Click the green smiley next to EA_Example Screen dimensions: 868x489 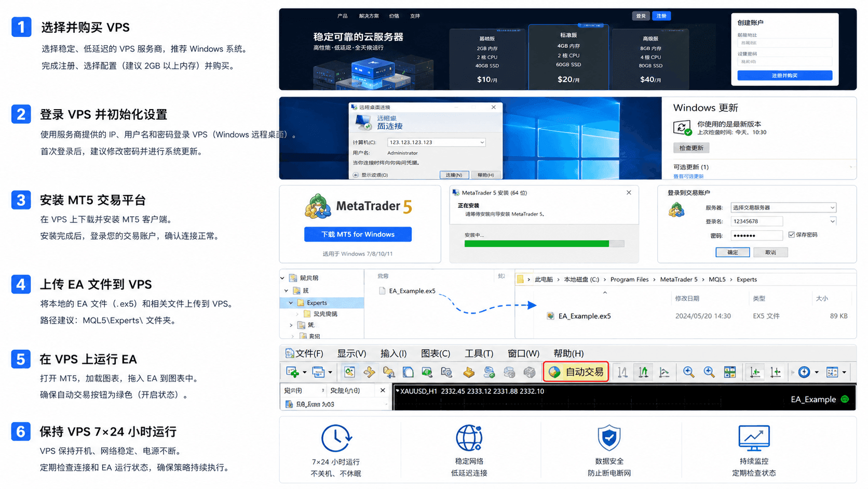pos(845,399)
